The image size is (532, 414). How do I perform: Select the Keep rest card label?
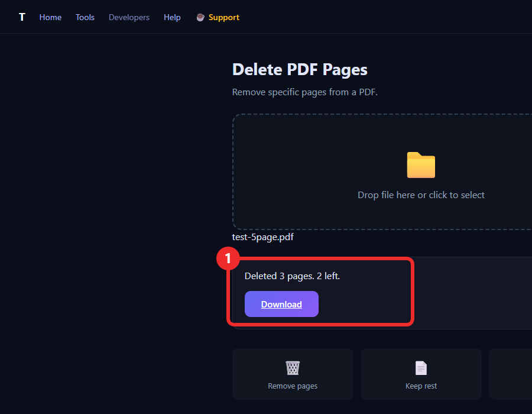[x=421, y=386]
